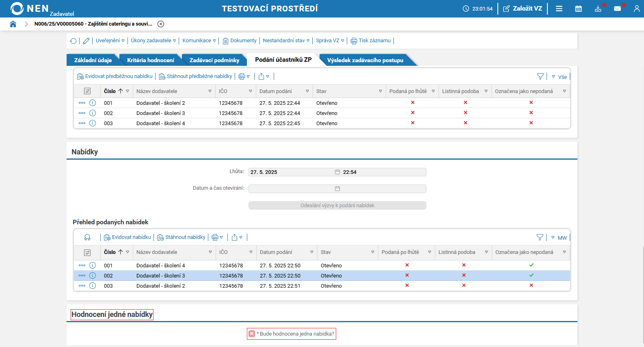The height and width of the screenshot is (347, 644).
Task: Click info icon for offer 002 row
Action: [x=93, y=275]
